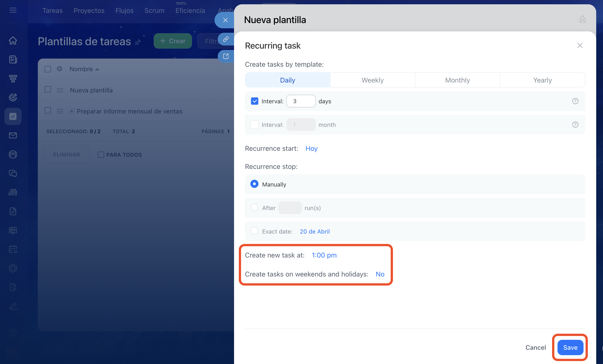603x364 pixels.
Task: Click the help icon beside days interval
Action: pos(575,101)
